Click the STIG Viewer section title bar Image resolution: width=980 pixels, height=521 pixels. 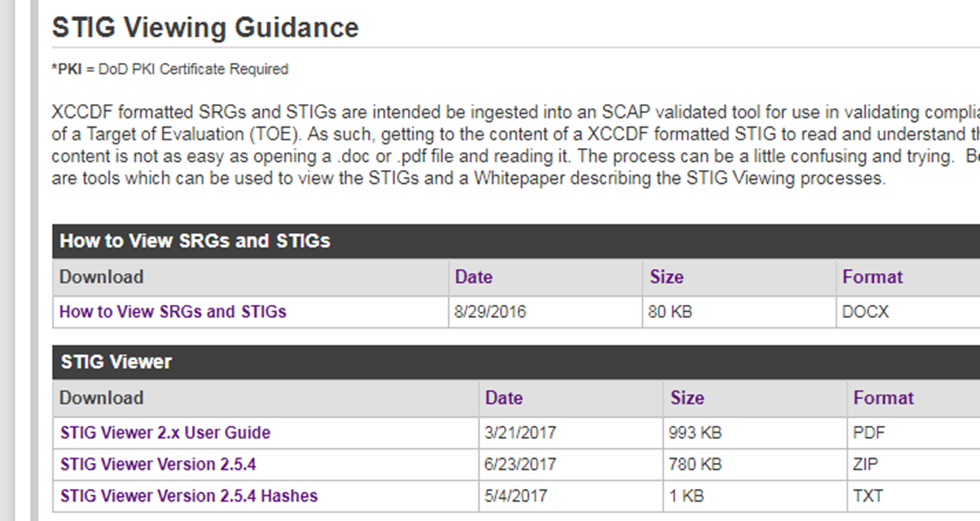(x=516, y=362)
